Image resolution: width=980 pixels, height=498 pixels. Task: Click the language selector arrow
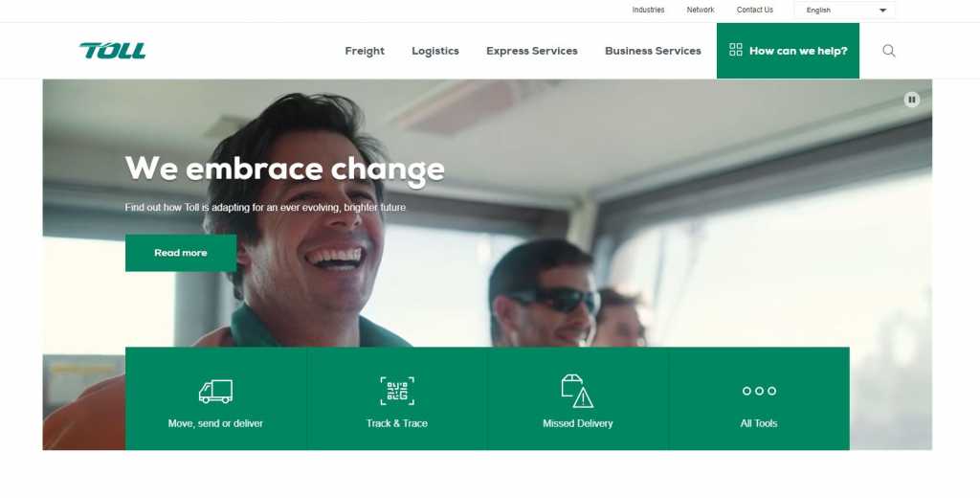(883, 10)
